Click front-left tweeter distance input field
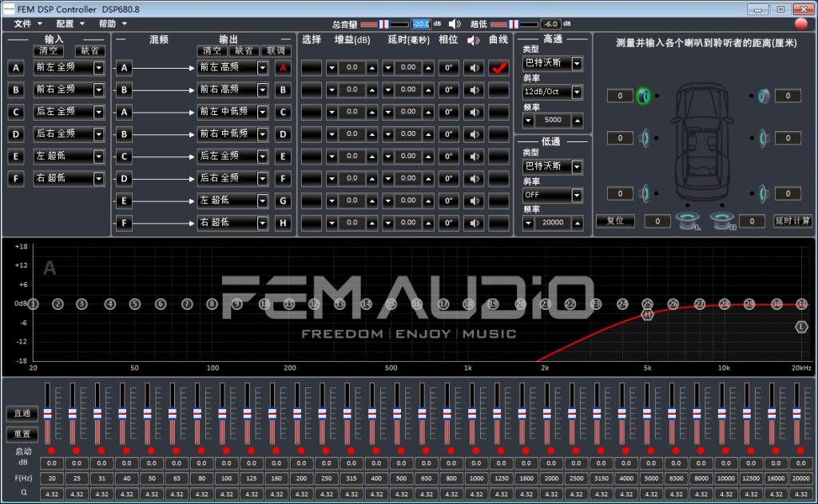Viewport: 818px width, 504px height. click(x=620, y=96)
